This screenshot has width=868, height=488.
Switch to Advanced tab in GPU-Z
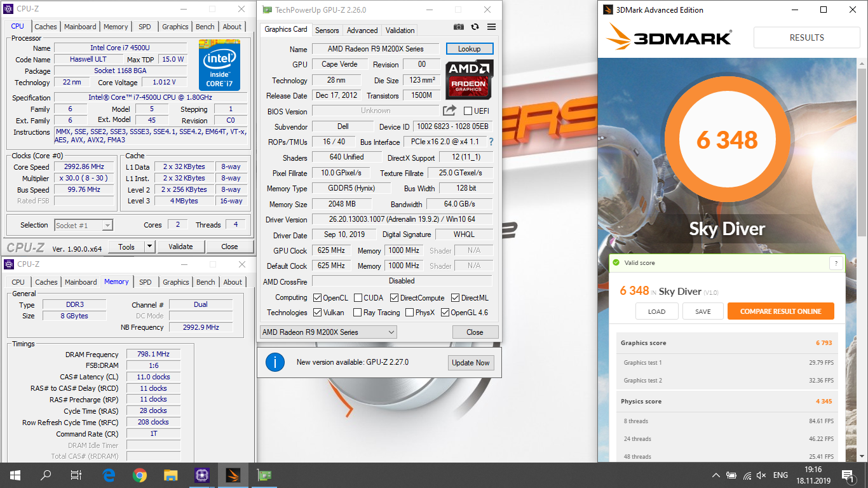(x=362, y=30)
